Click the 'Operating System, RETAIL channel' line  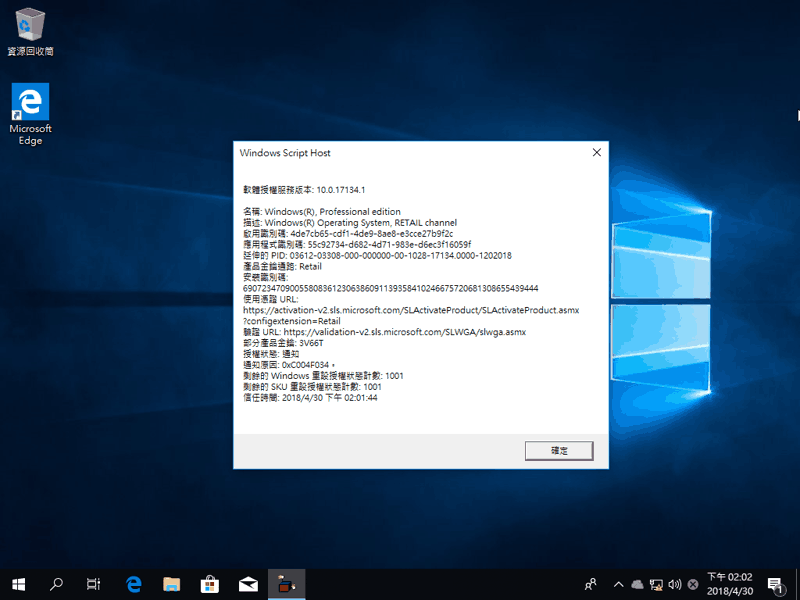click(350, 222)
